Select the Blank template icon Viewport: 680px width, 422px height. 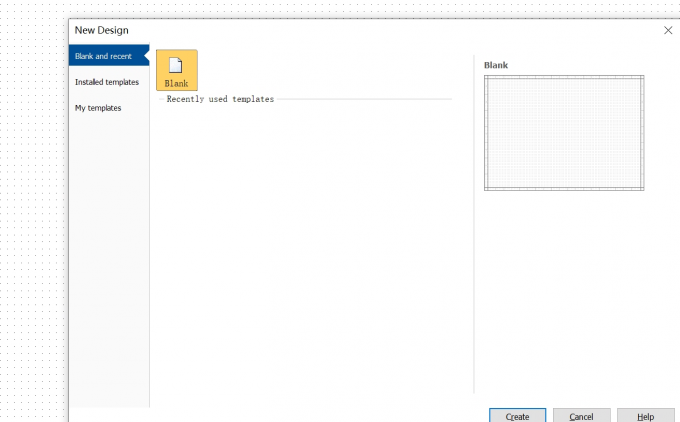[x=177, y=70]
